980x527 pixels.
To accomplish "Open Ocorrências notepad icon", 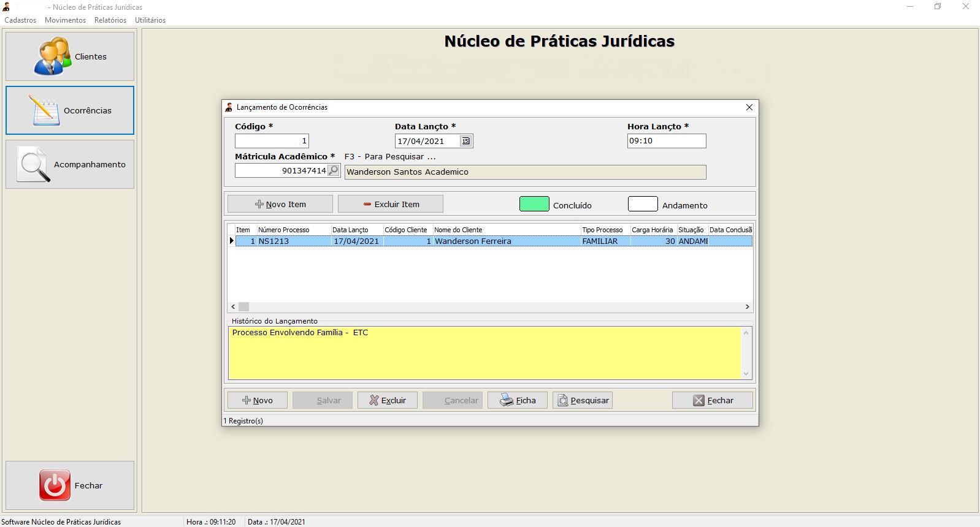I will [x=44, y=110].
